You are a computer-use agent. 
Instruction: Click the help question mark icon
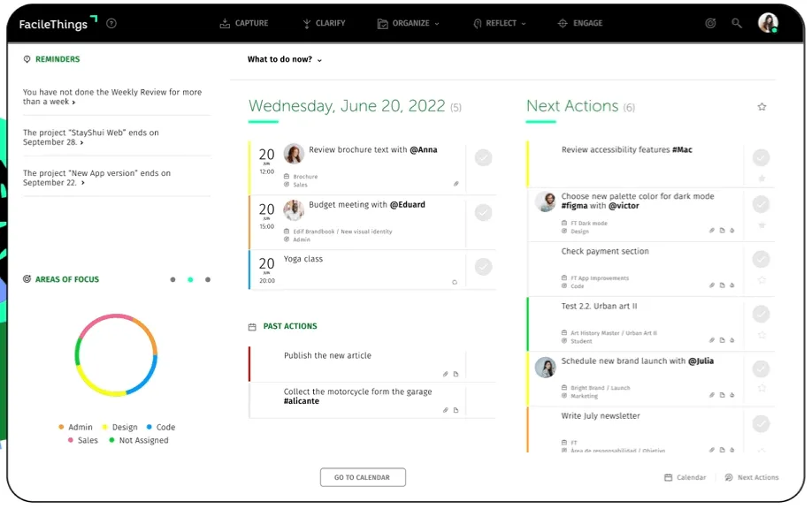tap(111, 24)
